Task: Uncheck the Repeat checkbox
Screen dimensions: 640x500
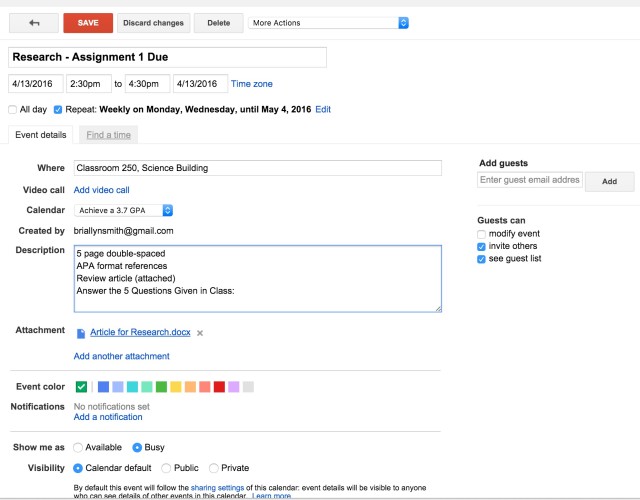Action: (x=58, y=109)
